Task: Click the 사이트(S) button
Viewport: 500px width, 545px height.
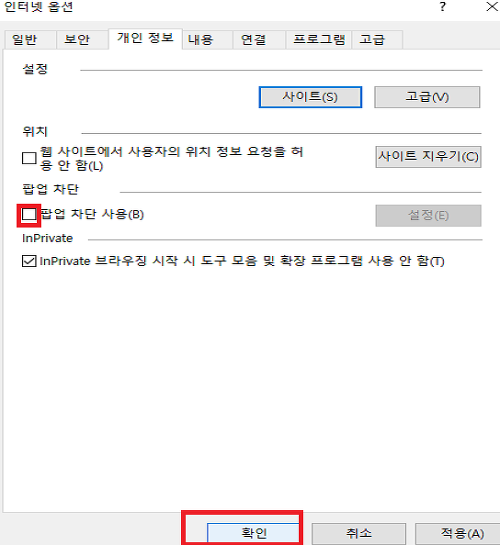Action: pyautogui.click(x=310, y=97)
